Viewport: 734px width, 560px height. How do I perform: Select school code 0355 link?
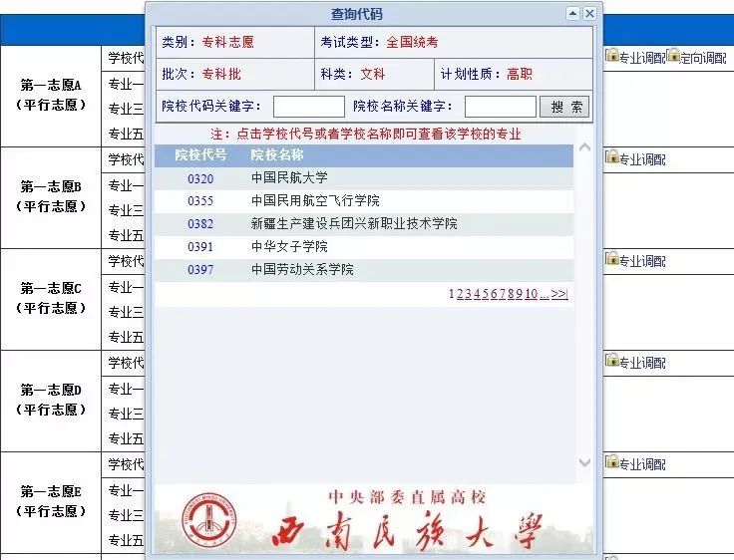[200, 201]
